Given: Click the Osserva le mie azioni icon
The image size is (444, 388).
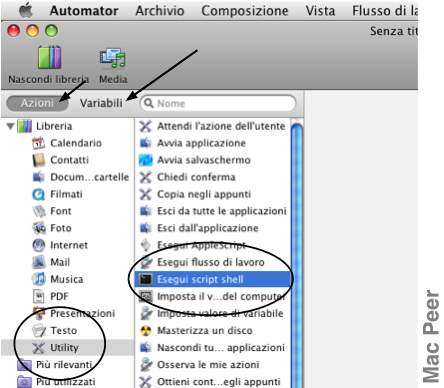Looking at the screenshot, I should [146, 364].
